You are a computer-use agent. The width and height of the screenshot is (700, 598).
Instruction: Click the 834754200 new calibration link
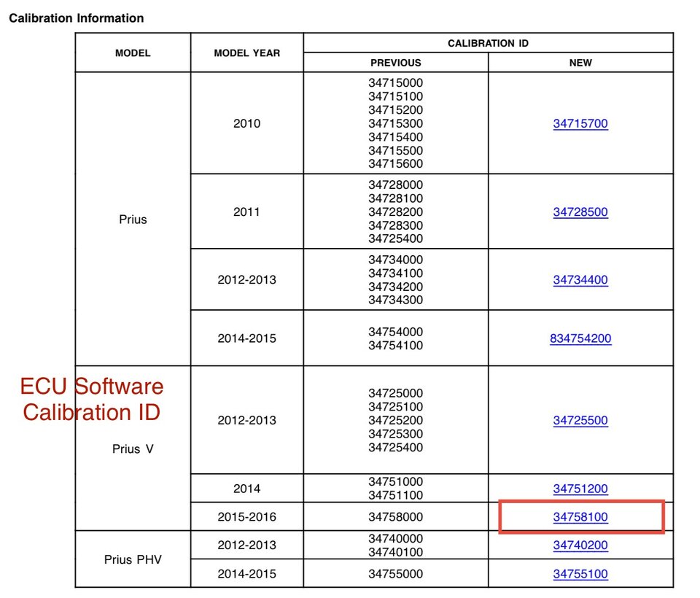pos(580,338)
